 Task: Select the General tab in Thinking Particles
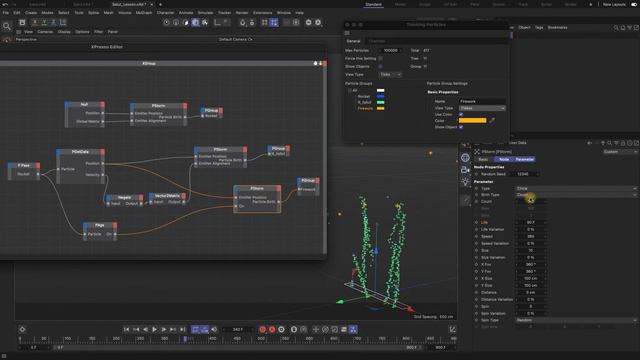(x=353, y=41)
